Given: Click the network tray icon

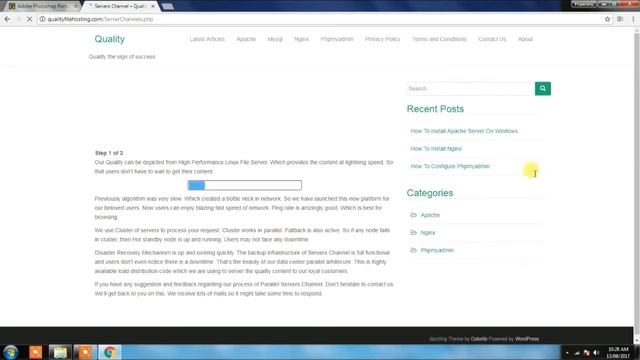Looking at the screenshot, I should [577, 352].
